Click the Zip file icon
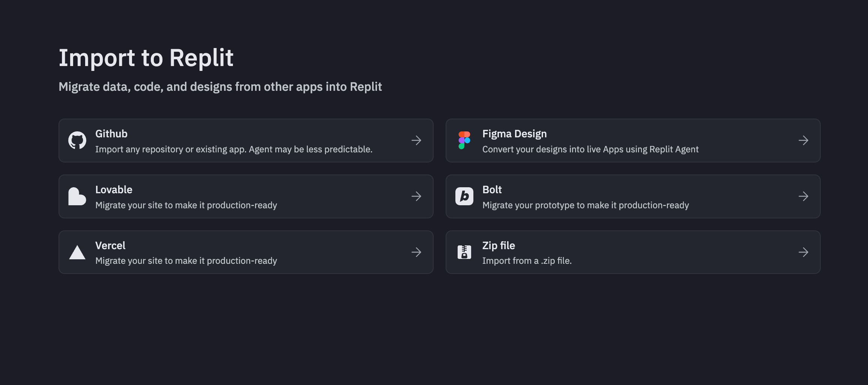Screen dimensions: 868x385 click(x=464, y=252)
